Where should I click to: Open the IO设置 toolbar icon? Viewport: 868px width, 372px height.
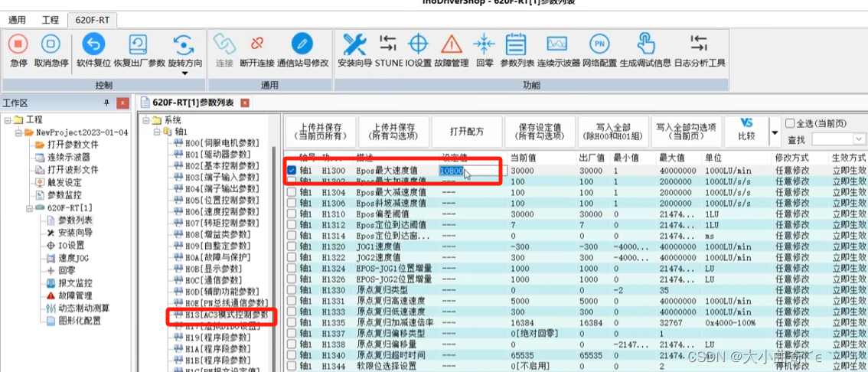pyautogui.click(x=418, y=44)
